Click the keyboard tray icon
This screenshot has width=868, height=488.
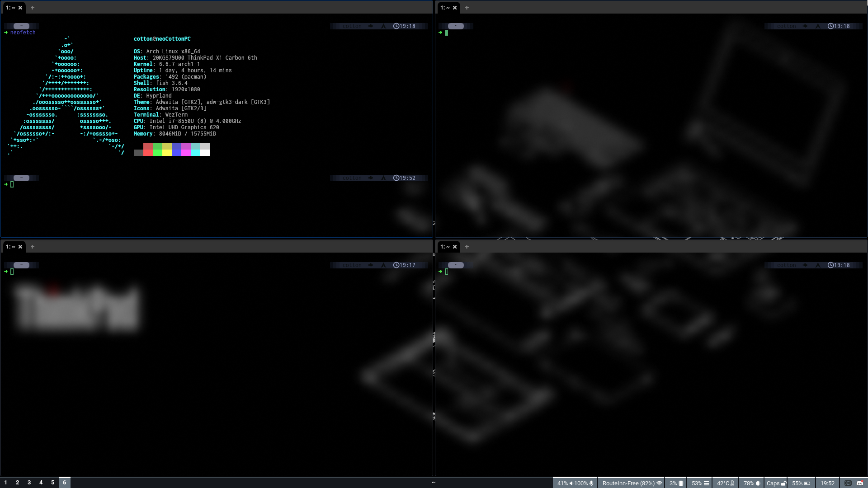[x=848, y=483]
